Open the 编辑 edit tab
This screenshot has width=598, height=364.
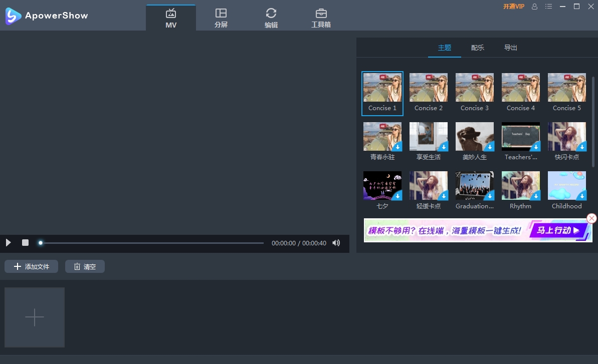[271, 18]
